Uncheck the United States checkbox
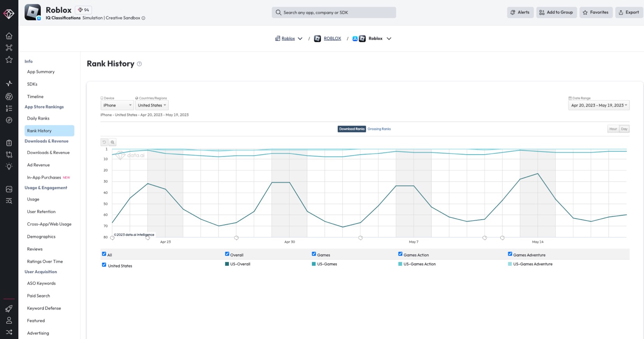 click(104, 265)
